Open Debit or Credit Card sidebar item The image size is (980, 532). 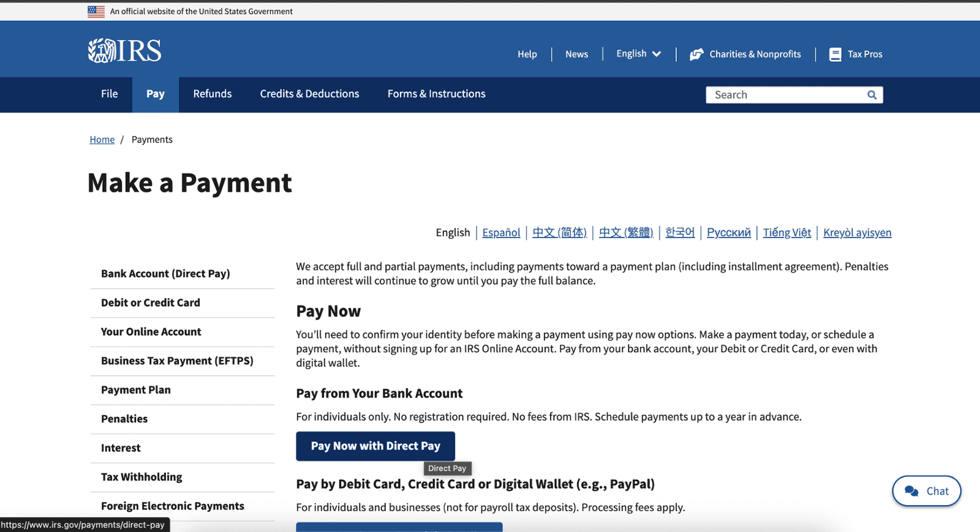[x=183, y=303]
